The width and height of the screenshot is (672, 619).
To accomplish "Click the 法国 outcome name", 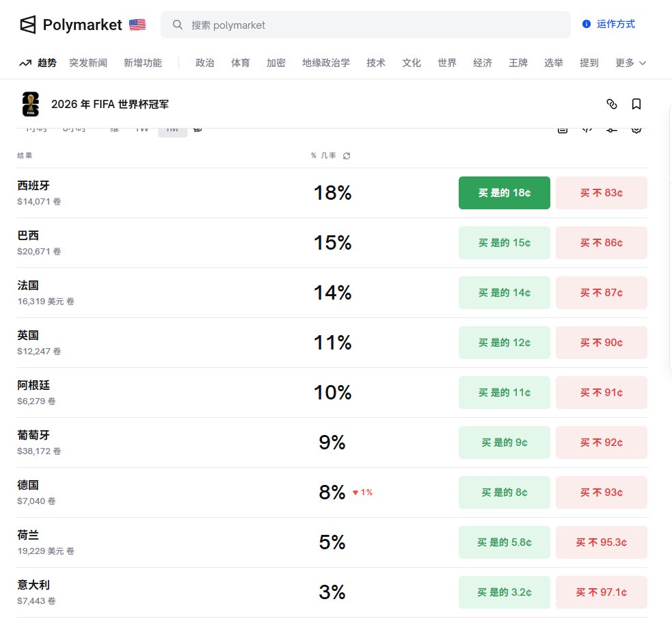I will click(28, 285).
